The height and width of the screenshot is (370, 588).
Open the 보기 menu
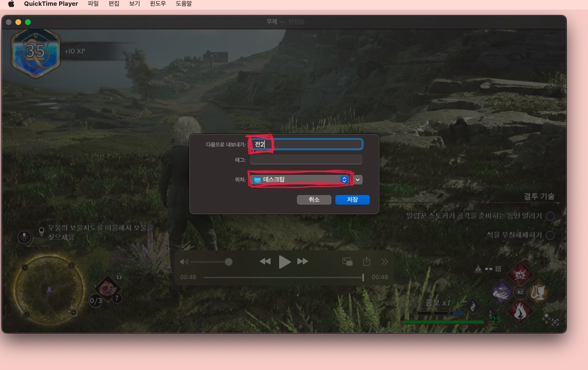click(x=135, y=4)
